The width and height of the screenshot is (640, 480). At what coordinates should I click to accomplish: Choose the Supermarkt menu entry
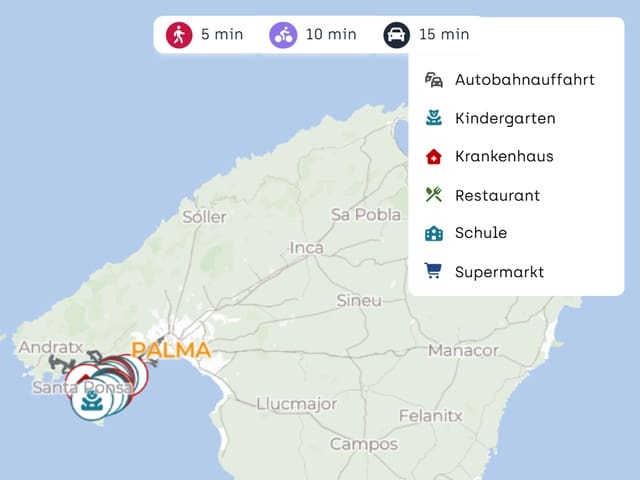[516, 271]
